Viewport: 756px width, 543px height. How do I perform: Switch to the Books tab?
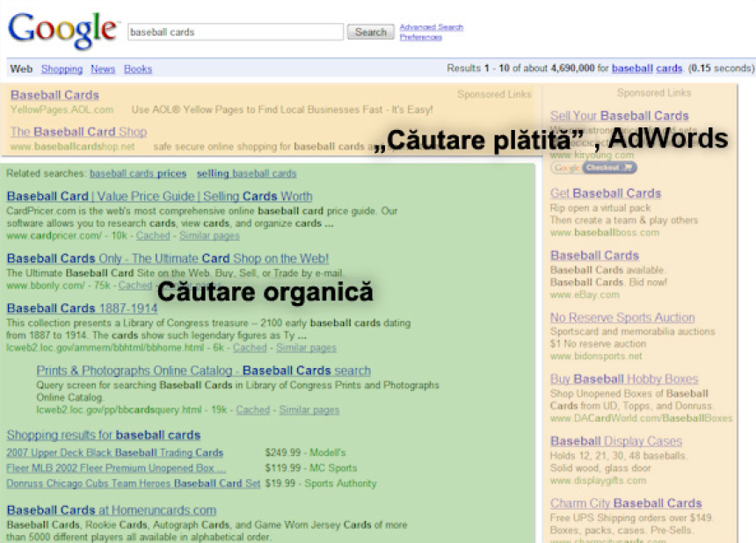pos(138,69)
